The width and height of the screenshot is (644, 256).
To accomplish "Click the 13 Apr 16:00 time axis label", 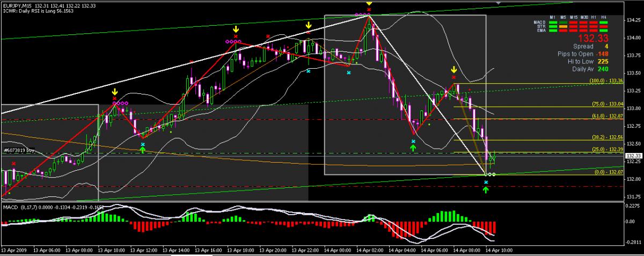I will coord(208,251).
